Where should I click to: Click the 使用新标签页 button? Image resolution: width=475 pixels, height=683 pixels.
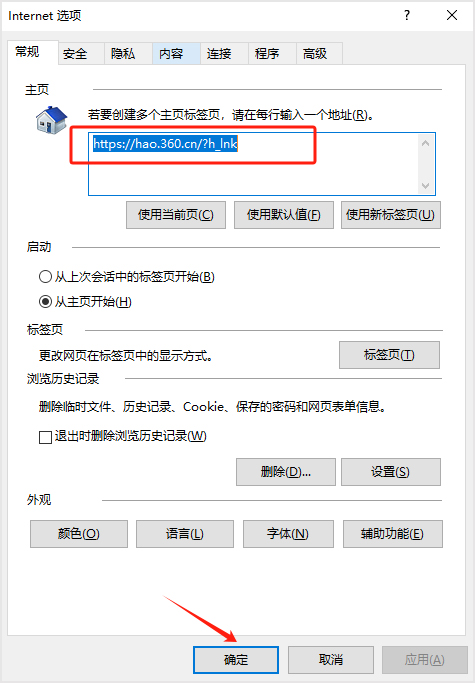pos(390,215)
